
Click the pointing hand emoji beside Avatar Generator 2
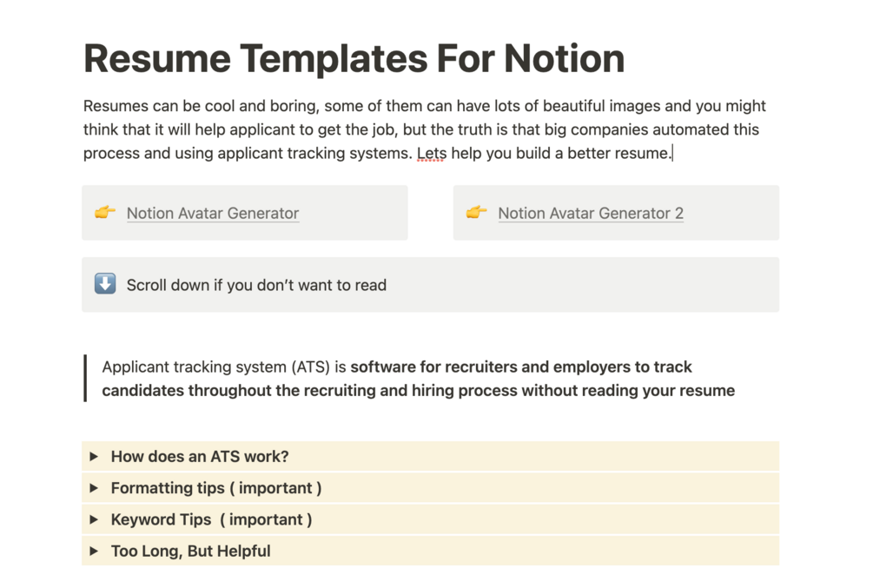click(x=476, y=213)
